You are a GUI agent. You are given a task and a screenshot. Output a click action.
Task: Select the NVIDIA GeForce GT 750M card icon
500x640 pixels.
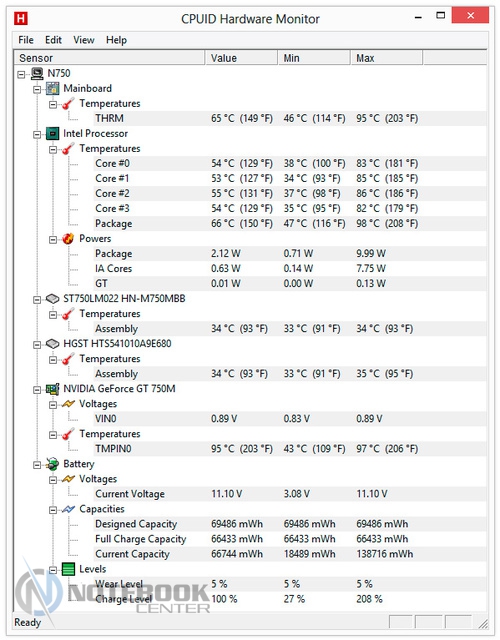[x=52, y=389]
